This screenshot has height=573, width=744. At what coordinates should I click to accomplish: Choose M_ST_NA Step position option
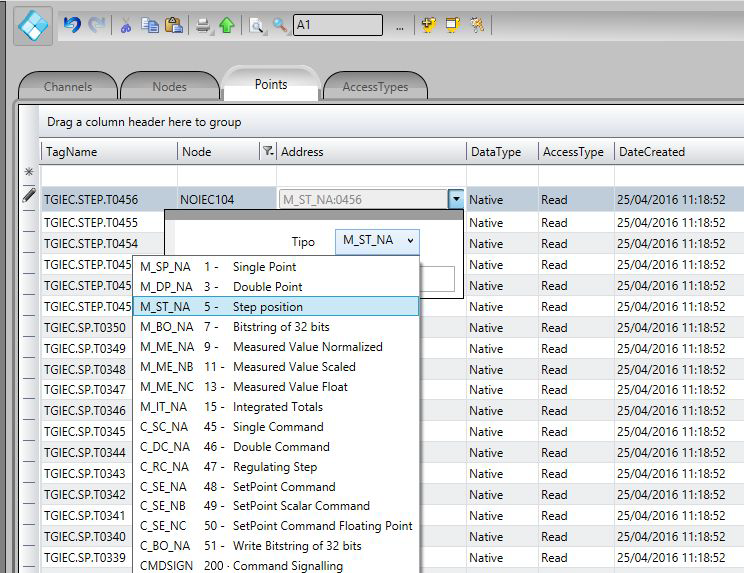point(276,306)
